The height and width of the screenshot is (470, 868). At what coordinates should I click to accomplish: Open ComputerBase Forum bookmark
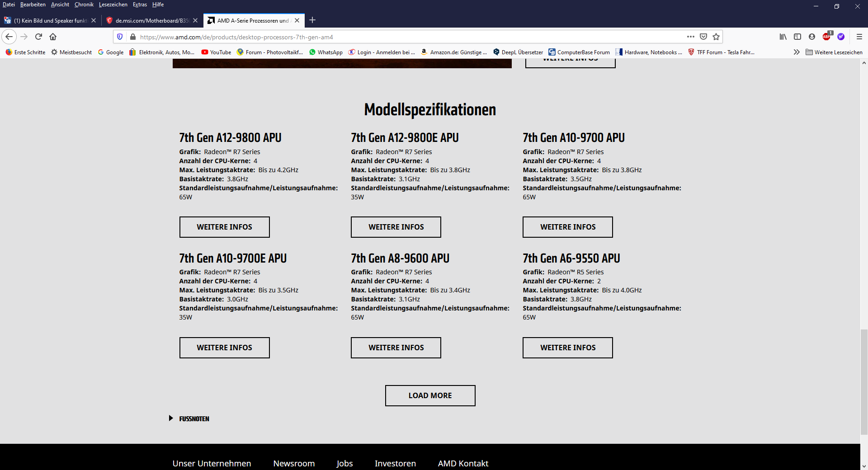tap(579, 52)
